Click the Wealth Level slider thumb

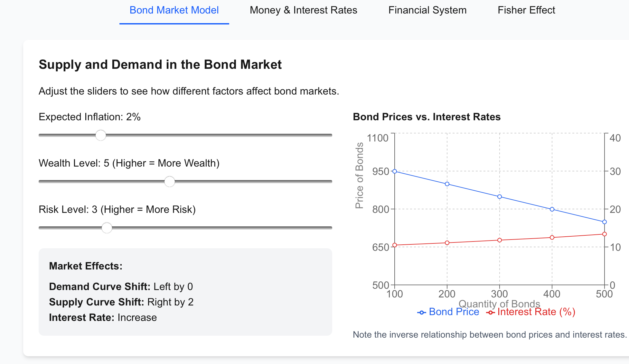[x=170, y=182]
